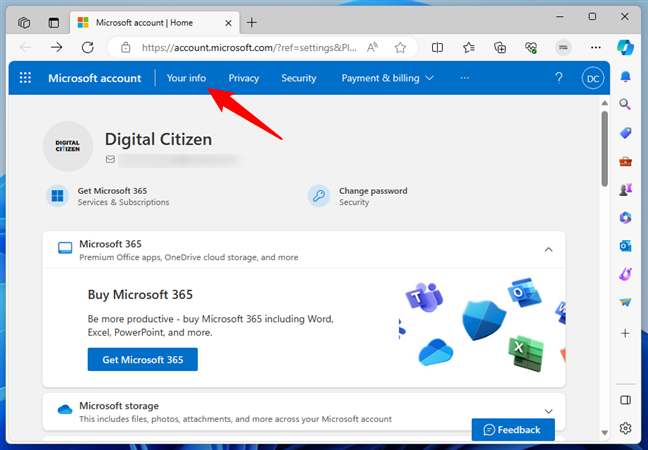Open the sidebar notifications bell
The image size is (648, 450).
625,76
